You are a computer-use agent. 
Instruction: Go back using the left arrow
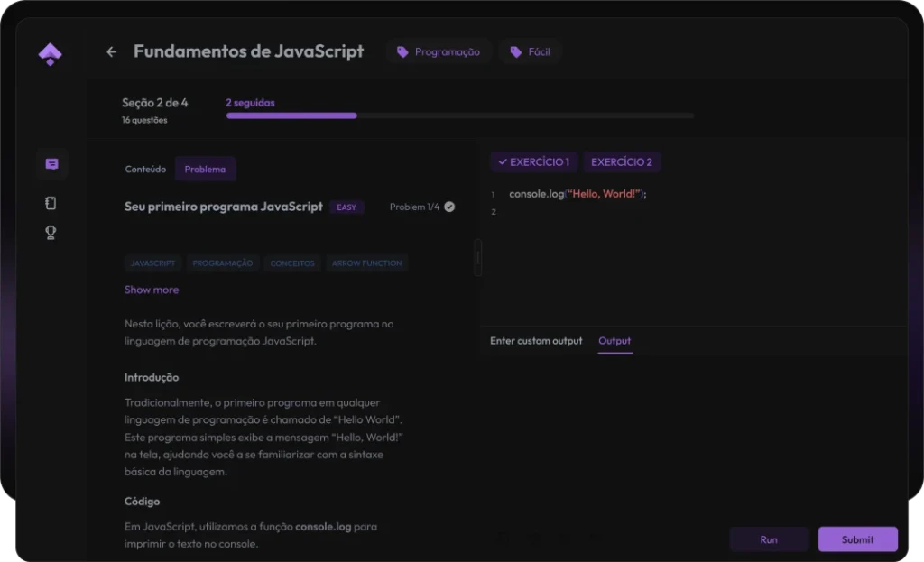pyautogui.click(x=112, y=52)
